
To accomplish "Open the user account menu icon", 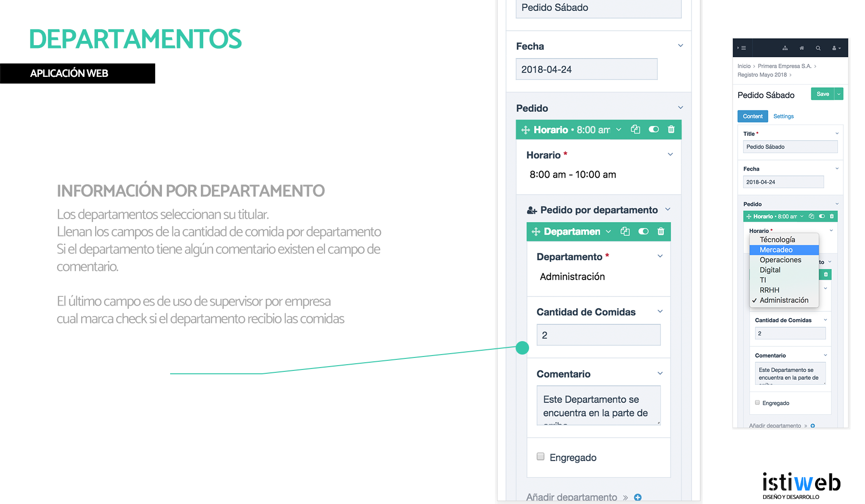I will [836, 48].
